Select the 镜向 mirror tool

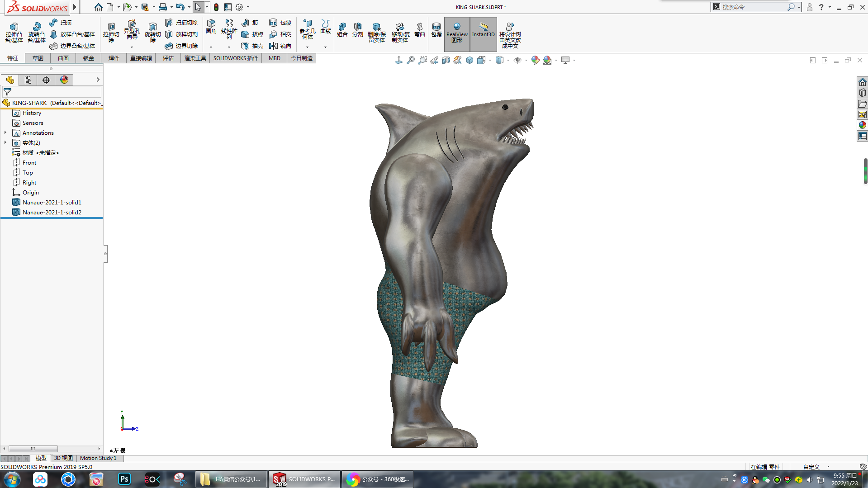pos(280,46)
